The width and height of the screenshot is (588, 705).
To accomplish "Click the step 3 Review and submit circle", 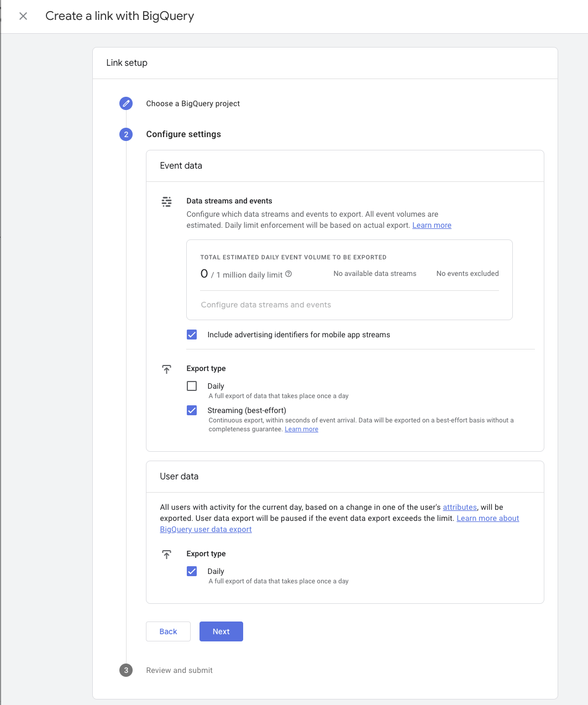I will 125,670.
